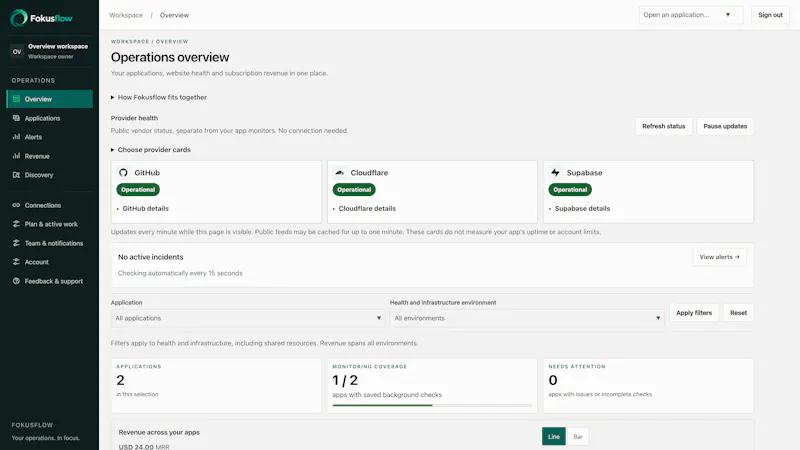Click the Plan & active work icon
The width and height of the screenshot is (800, 450).
[16, 224]
